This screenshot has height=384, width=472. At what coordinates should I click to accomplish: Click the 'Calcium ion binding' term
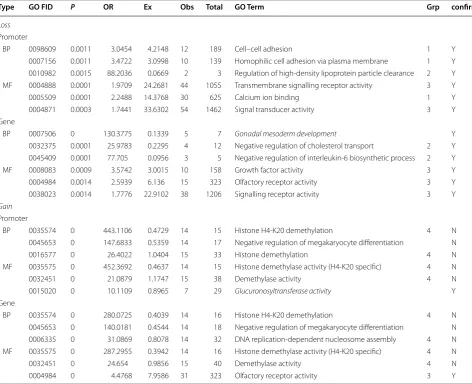pyautogui.click(x=267, y=97)
